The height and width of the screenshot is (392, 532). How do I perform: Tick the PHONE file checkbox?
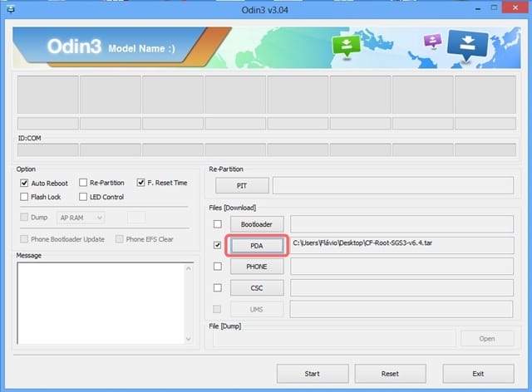pos(218,267)
